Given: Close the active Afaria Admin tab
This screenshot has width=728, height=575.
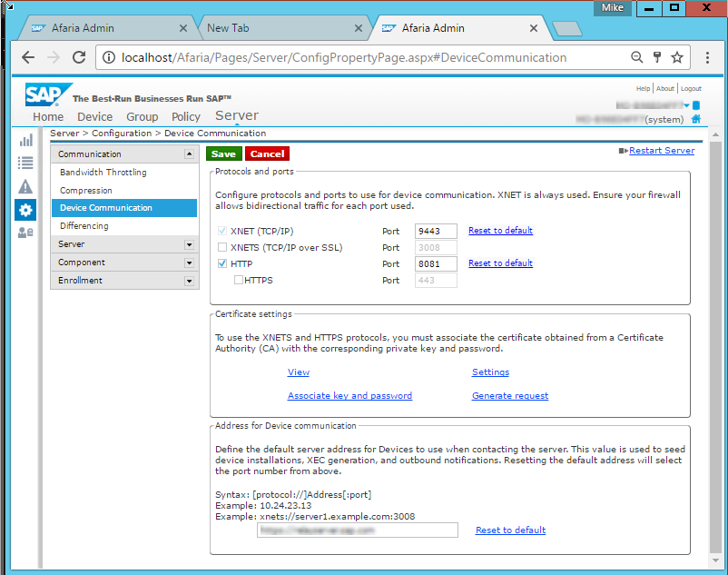Looking at the screenshot, I should [534, 28].
